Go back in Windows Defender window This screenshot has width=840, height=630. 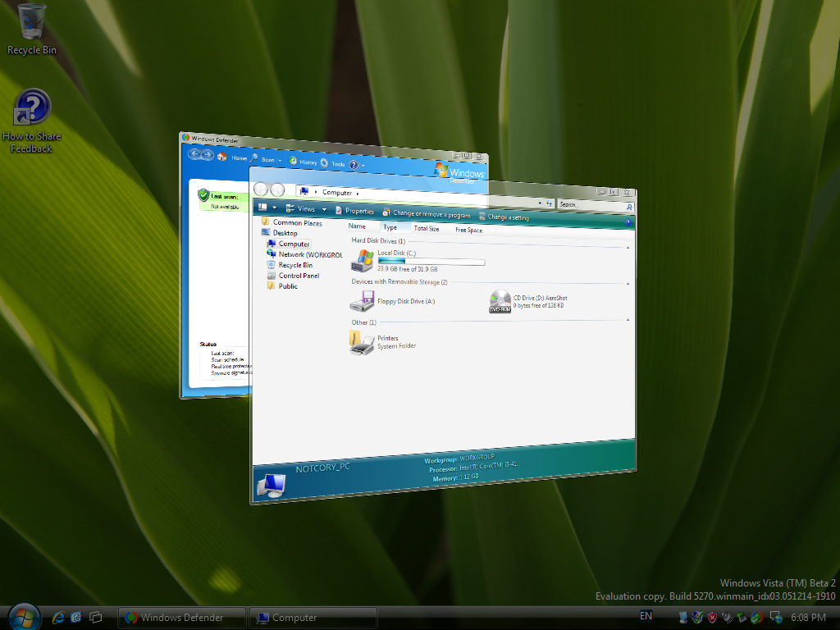coord(194,154)
